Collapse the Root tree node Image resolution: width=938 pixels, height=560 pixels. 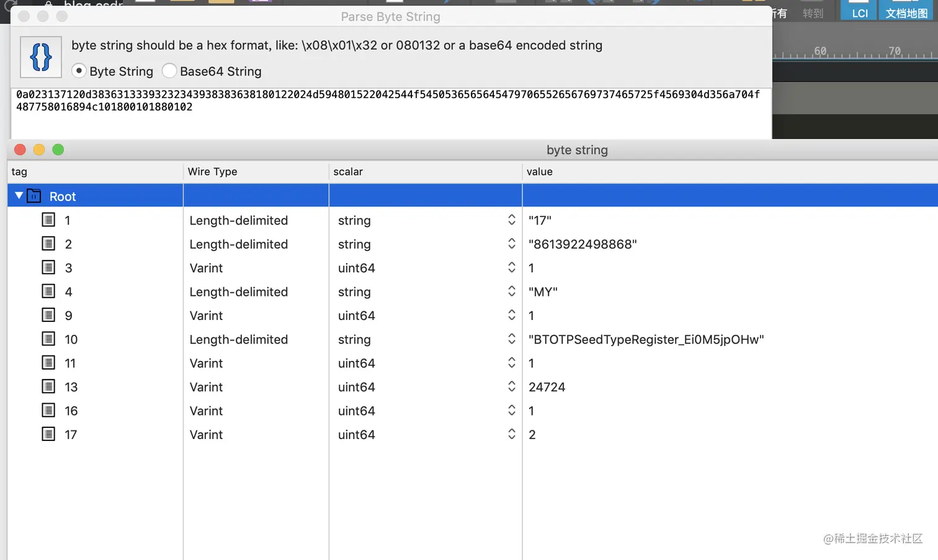coord(19,196)
